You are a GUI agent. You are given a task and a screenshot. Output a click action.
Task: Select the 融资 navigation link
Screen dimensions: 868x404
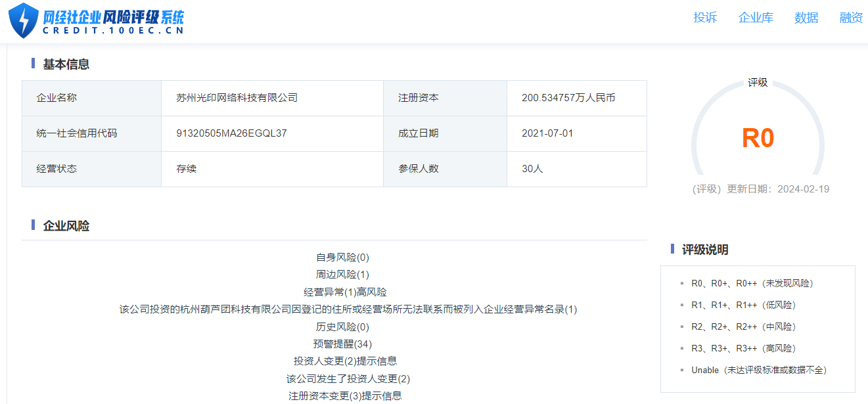point(852,18)
